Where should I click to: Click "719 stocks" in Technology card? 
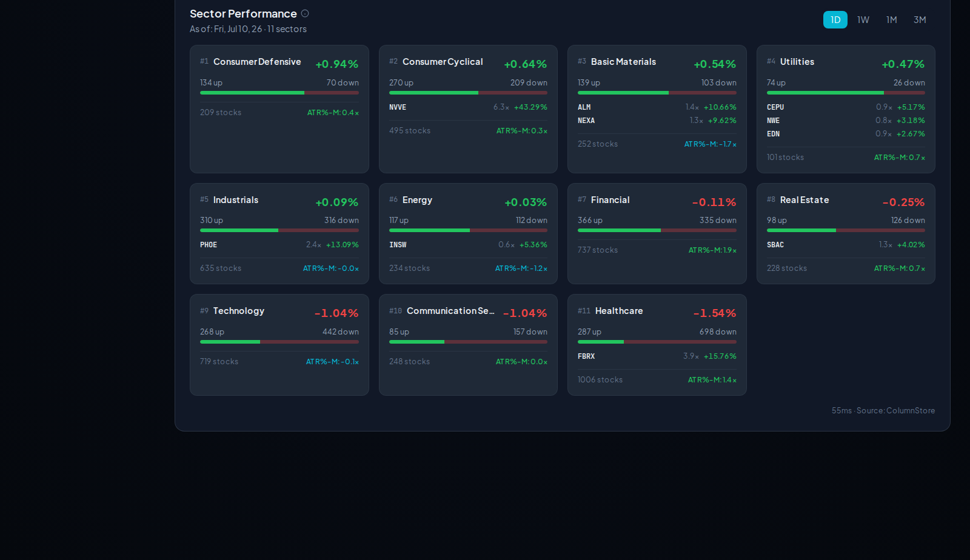219,362
